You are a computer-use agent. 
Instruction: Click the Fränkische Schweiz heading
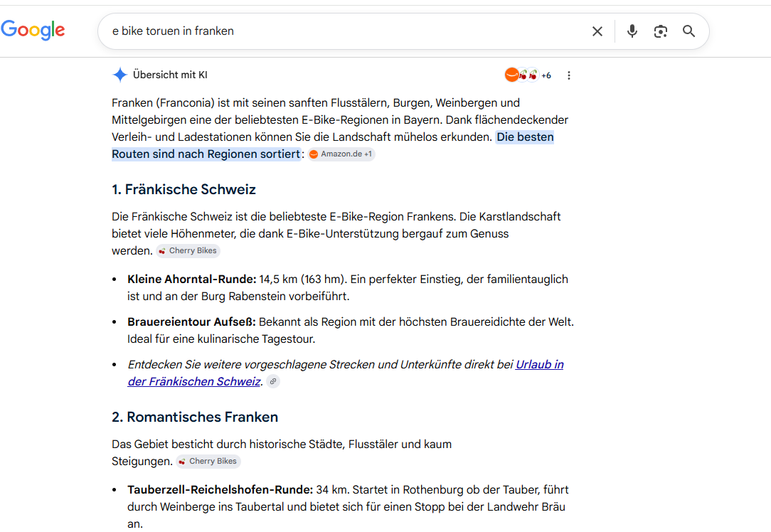(184, 190)
